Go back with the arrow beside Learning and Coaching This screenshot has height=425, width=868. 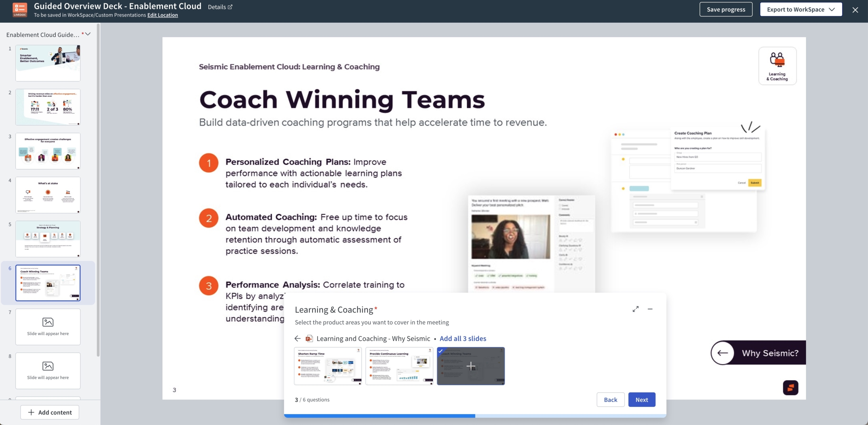[x=297, y=338]
